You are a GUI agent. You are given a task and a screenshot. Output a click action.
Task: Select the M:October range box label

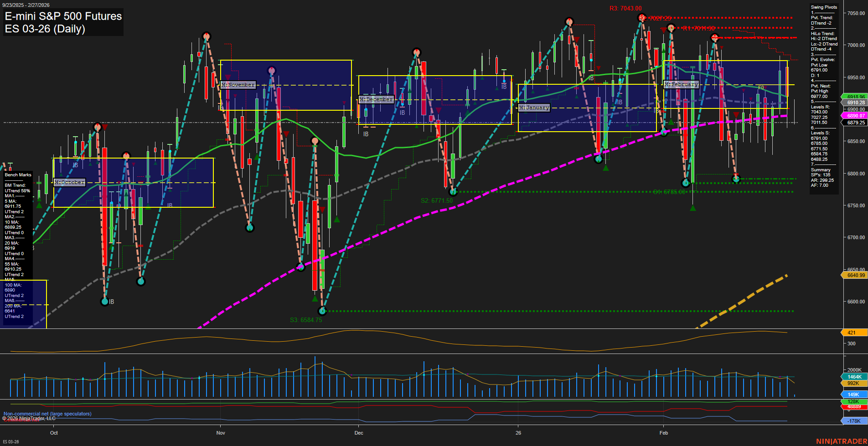click(x=69, y=182)
